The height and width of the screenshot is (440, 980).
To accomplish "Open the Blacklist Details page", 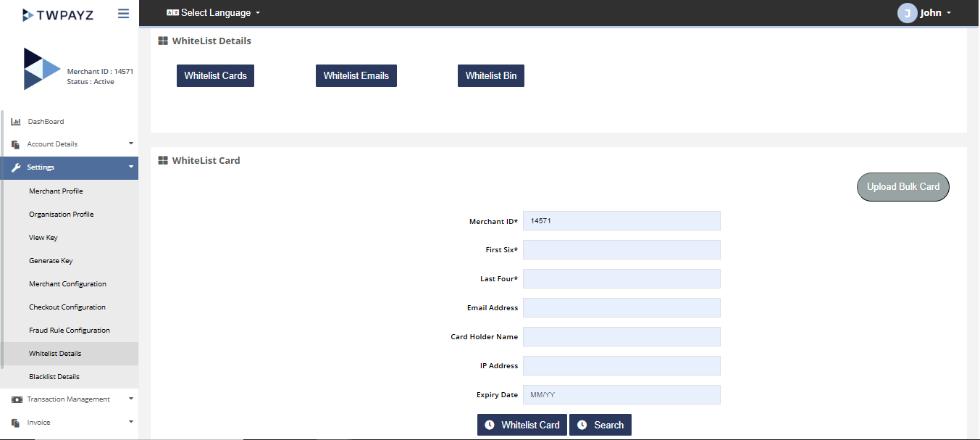I will 54,377.
